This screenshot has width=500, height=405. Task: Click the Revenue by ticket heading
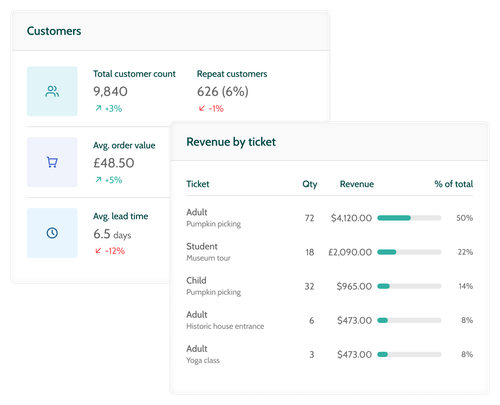pyautogui.click(x=231, y=142)
